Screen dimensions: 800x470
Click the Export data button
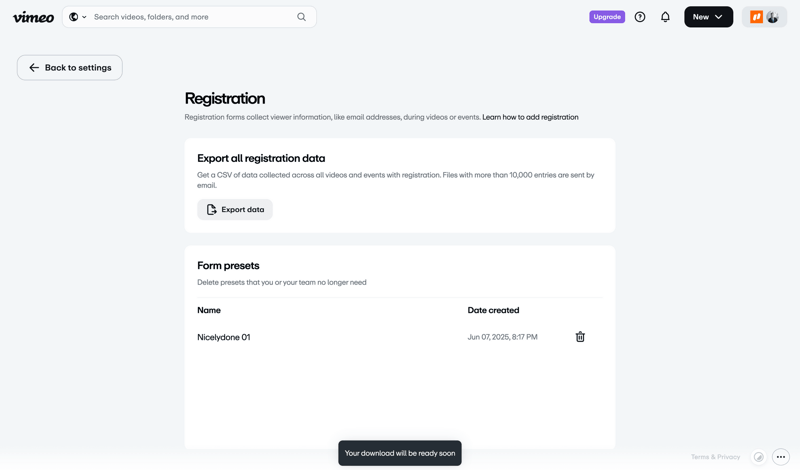coord(235,210)
